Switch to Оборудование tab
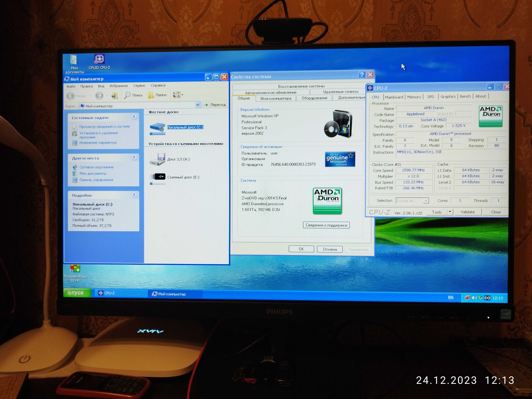The width and height of the screenshot is (532, 399). pos(314,98)
